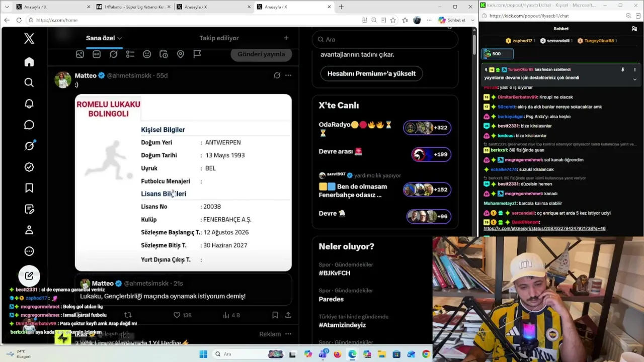Go back in the browser
The height and width of the screenshot is (362, 644).
[x=7, y=20]
